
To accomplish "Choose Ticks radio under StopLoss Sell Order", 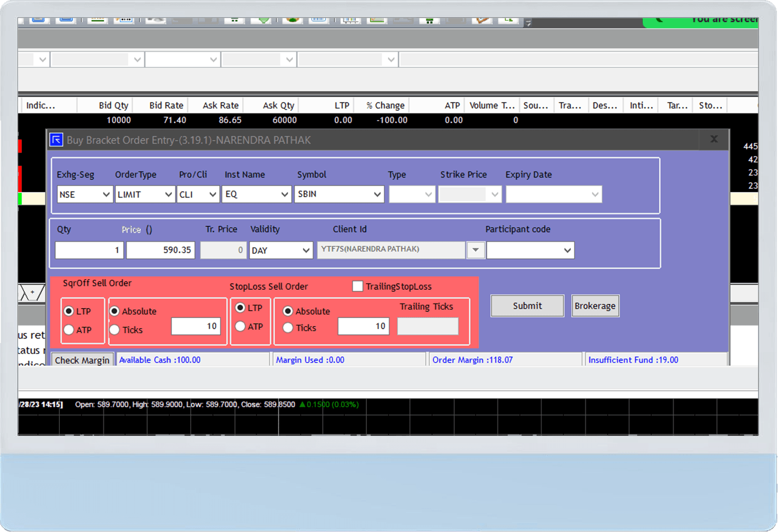I will coord(288,328).
